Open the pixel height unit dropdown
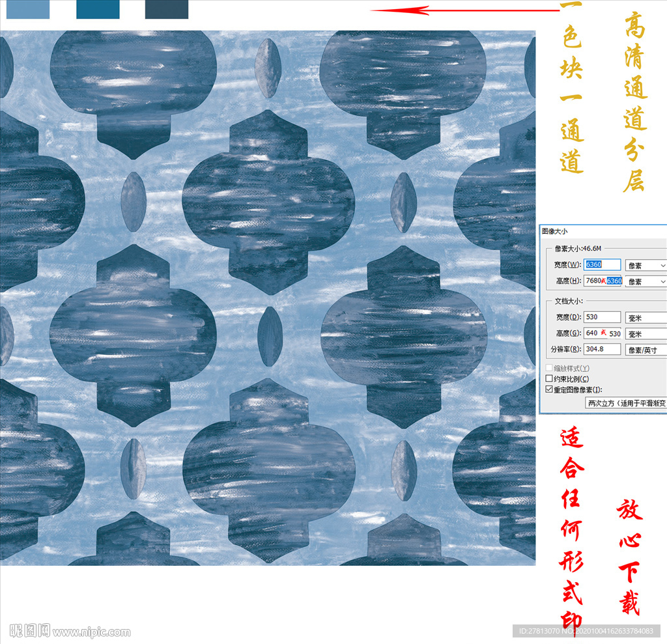Image resolution: width=667 pixels, height=644 pixels. [x=646, y=281]
